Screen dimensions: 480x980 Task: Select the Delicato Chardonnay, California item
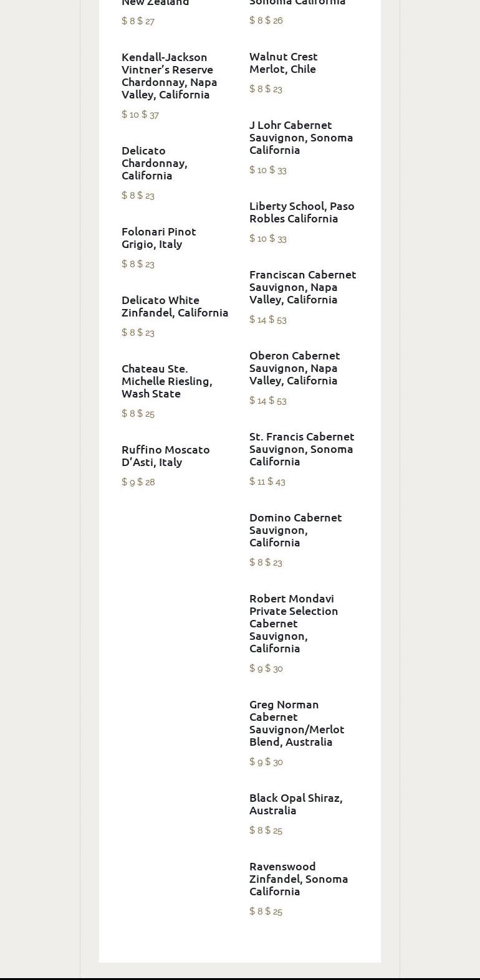click(154, 163)
